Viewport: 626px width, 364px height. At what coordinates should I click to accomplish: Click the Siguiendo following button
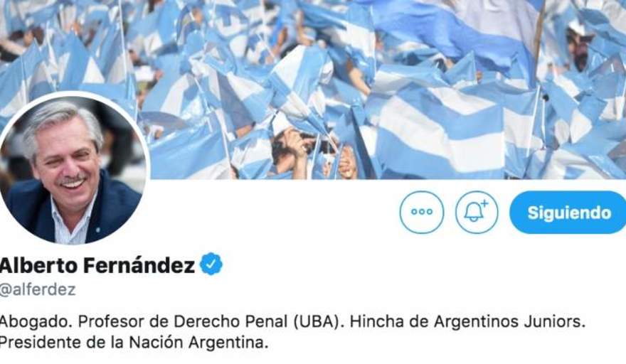pyautogui.click(x=568, y=213)
